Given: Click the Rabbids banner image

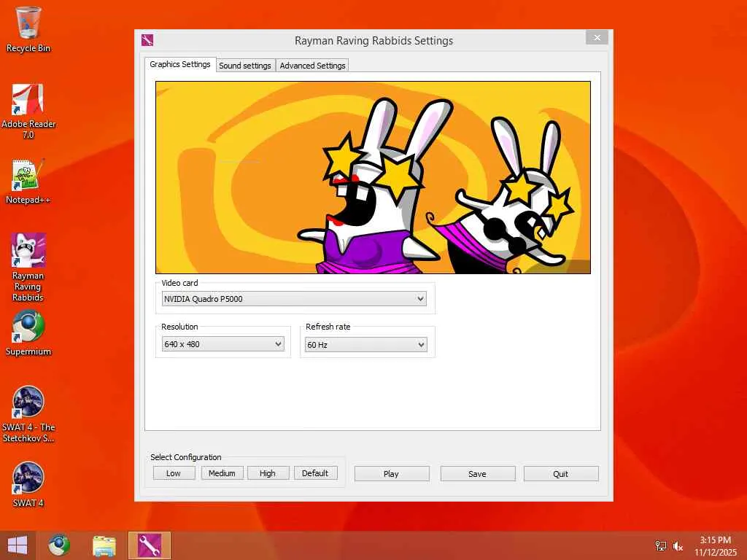Looking at the screenshot, I should [373, 177].
